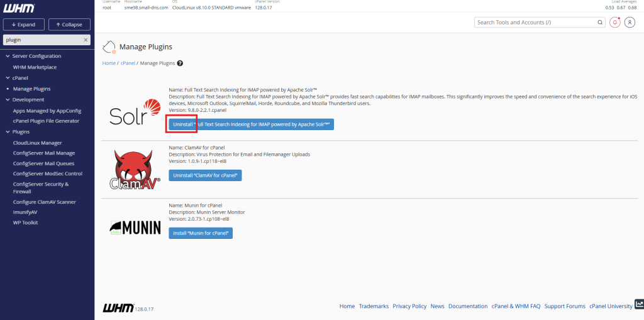Open notifications bell icon
Viewport: 644px width, 320px height.
[615, 22]
